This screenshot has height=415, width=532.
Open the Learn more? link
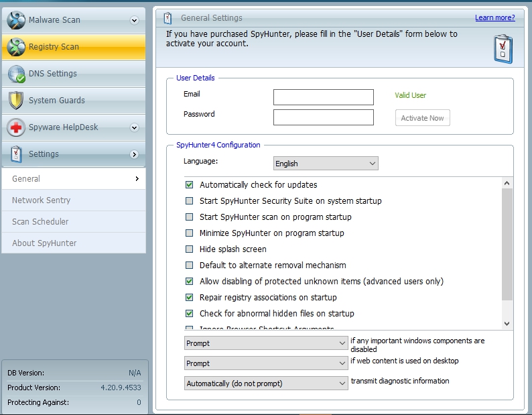coord(494,17)
